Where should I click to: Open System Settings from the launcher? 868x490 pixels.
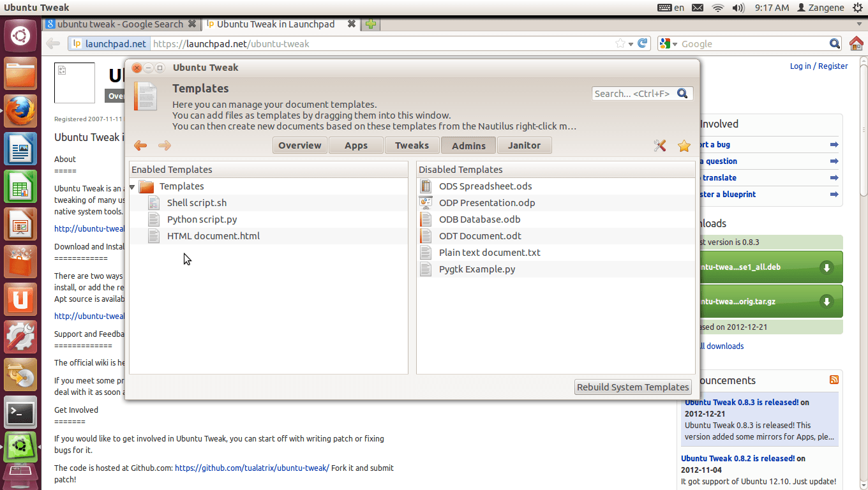pos(20,337)
